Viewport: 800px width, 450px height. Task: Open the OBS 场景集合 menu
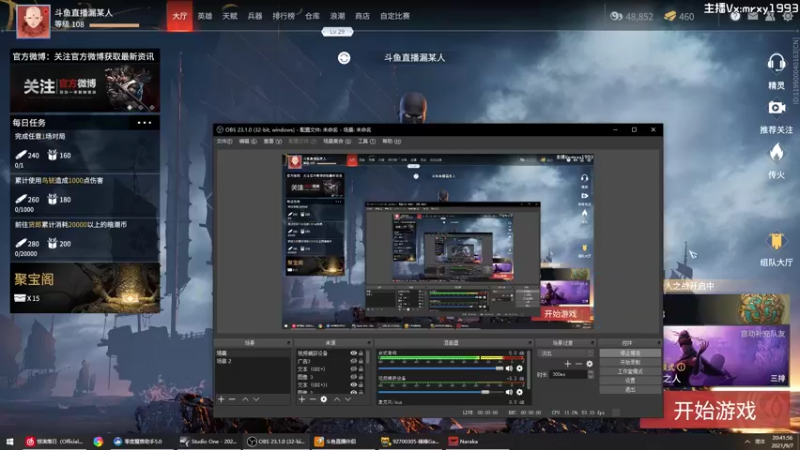pos(337,141)
